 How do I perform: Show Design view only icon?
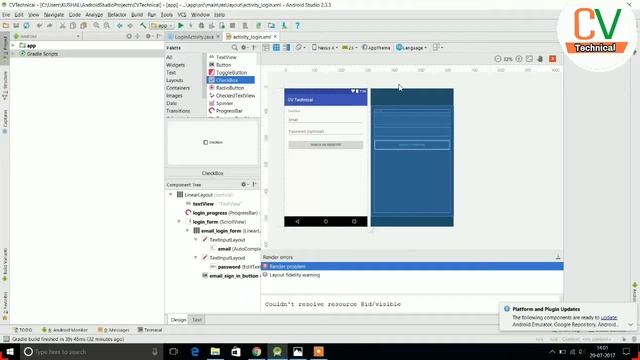pos(266,47)
